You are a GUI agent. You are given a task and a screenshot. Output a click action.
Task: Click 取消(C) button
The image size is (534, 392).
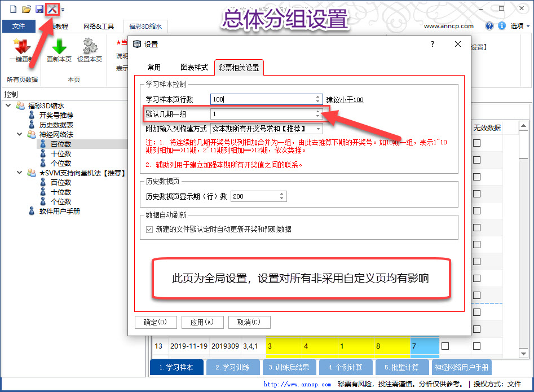click(249, 322)
